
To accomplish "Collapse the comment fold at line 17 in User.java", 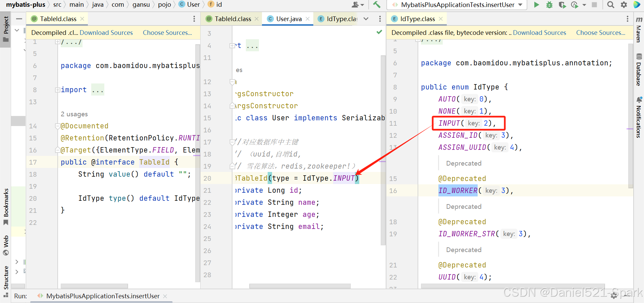I will 232,142.
